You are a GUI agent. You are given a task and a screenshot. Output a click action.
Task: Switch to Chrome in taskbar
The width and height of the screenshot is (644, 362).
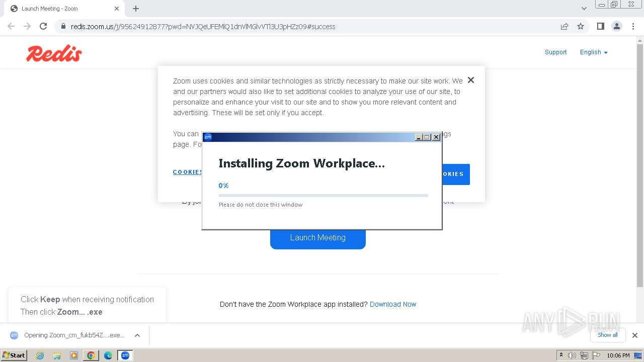tap(91, 355)
